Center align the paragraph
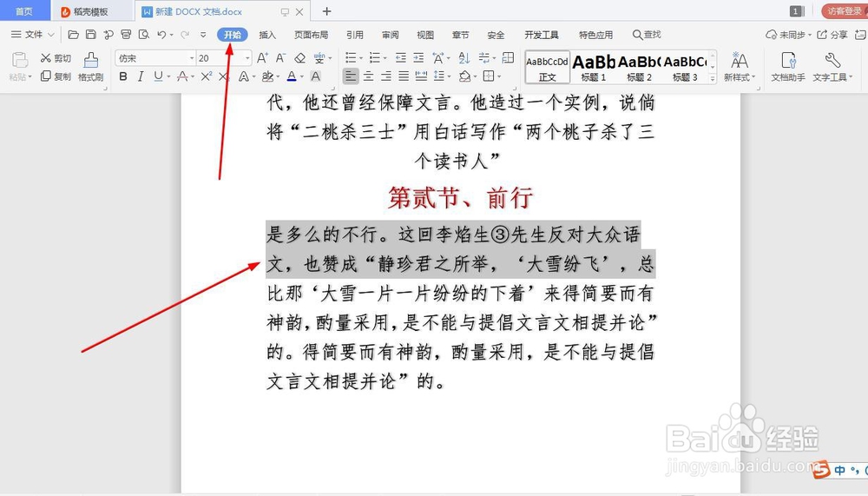Screen dimensions: 868x496 [x=368, y=76]
